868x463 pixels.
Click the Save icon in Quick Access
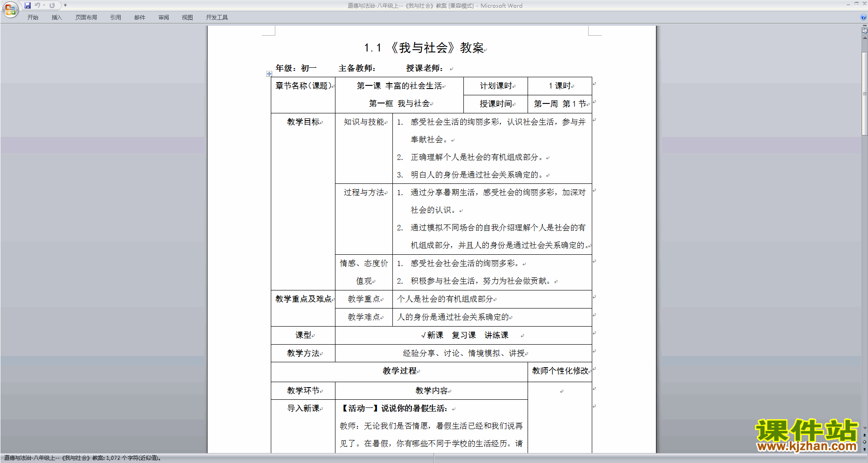coord(28,5)
